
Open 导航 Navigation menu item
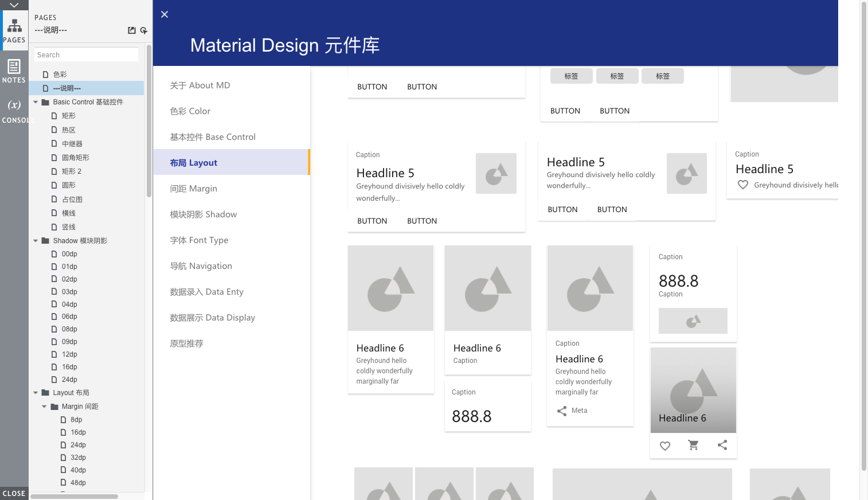pyautogui.click(x=232, y=266)
